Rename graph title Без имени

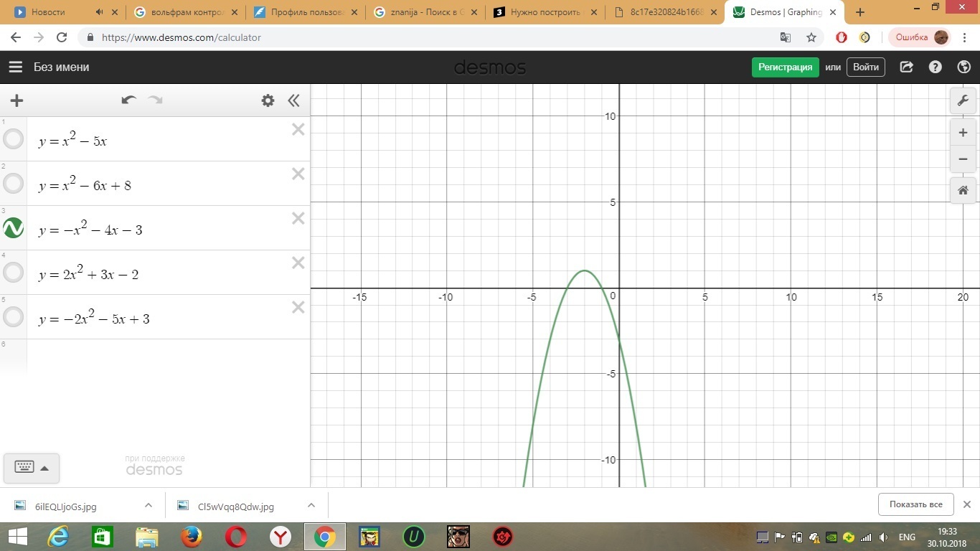(x=62, y=67)
